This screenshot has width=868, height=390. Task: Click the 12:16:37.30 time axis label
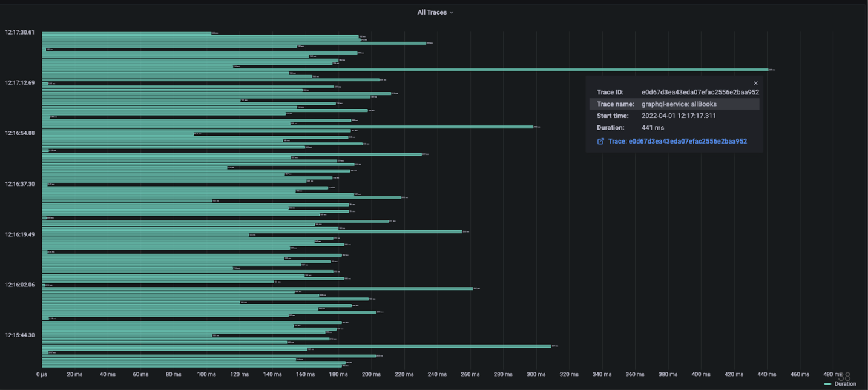pyautogui.click(x=20, y=183)
